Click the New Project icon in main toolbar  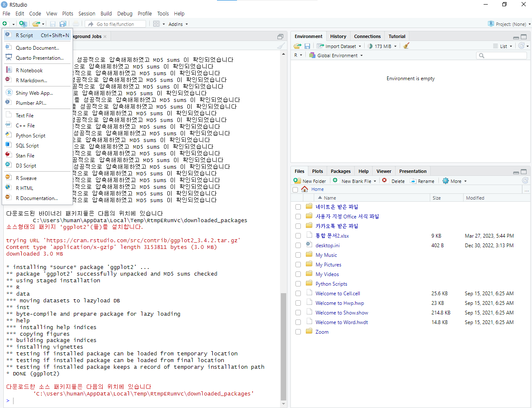[23, 24]
